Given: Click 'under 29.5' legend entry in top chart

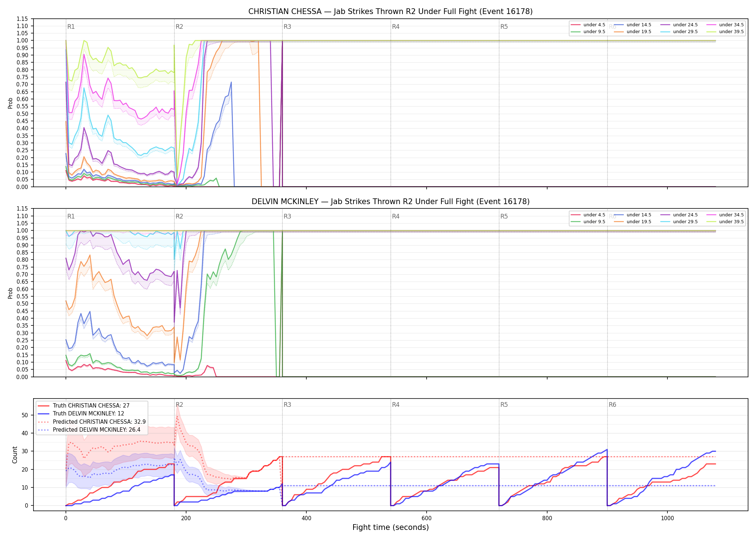Looking at the screenshot, I should [x=678, y=32].
